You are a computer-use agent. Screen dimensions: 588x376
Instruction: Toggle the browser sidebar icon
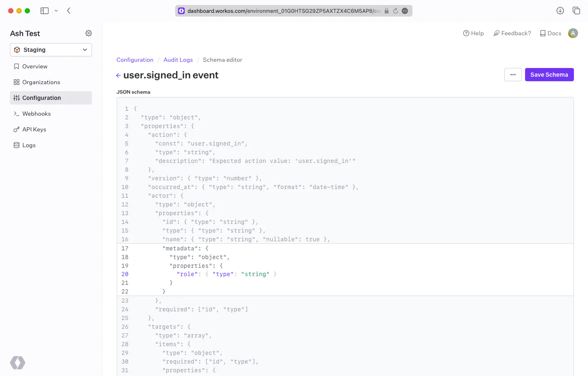tap(45, 11)
